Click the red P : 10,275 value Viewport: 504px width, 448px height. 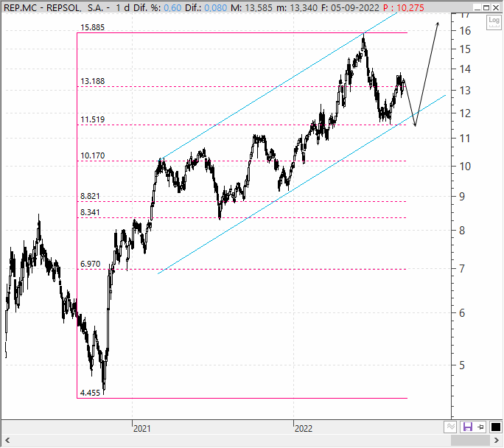point(404,7)
